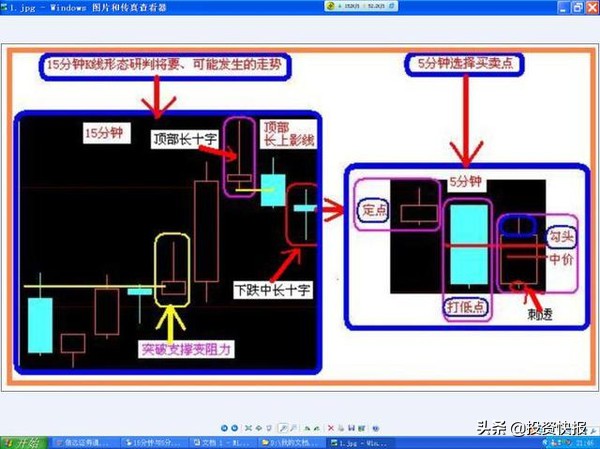Switch to the 文档 1 taskbar window
This screenshot has width=600, height=449.
pyautogui.click(x=225, y=442)
